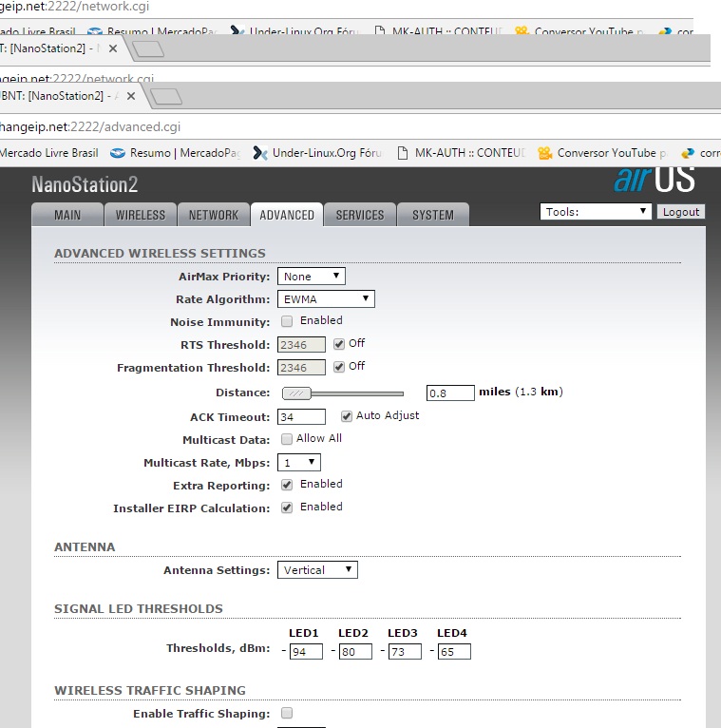Open the MAIN tab
Viewport: 721px width, 728px height.
pos(67,215)
